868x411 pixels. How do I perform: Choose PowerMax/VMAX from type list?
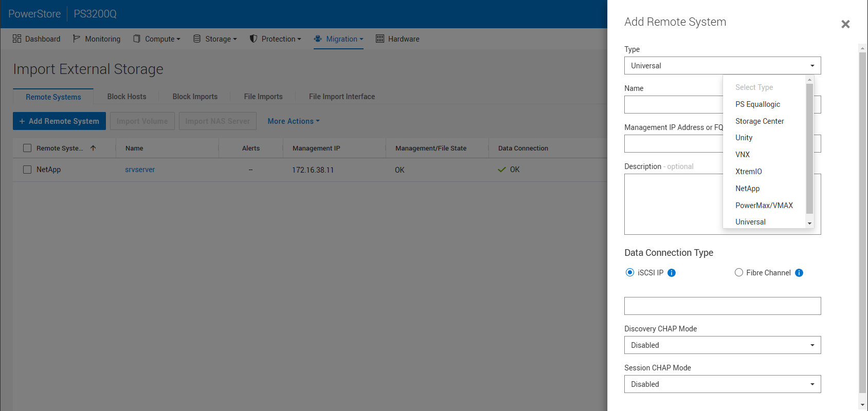(764, 206)
